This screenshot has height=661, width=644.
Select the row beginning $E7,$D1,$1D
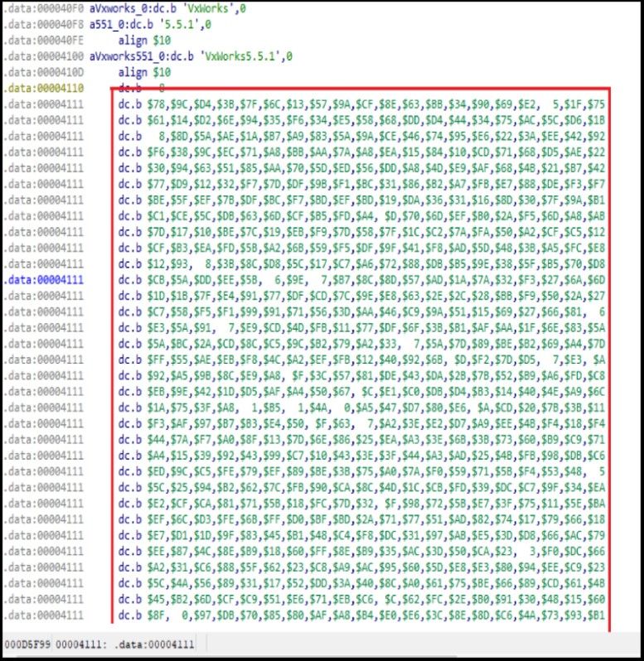tap(361, 535)
